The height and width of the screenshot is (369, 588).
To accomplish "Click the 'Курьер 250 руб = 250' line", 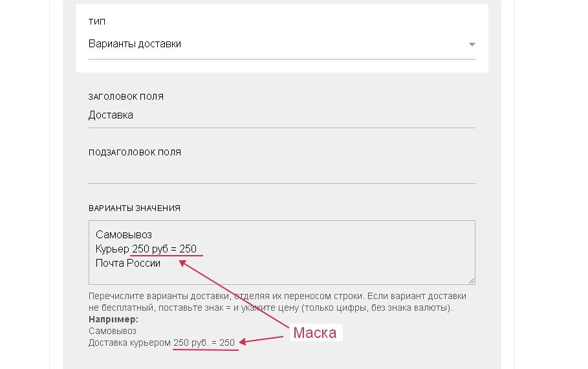I will [x=146, y=249].
